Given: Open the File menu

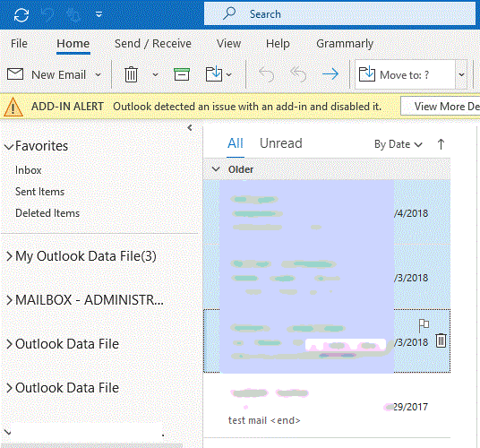Looking at the screenshot, I should (x=19, y=44).
